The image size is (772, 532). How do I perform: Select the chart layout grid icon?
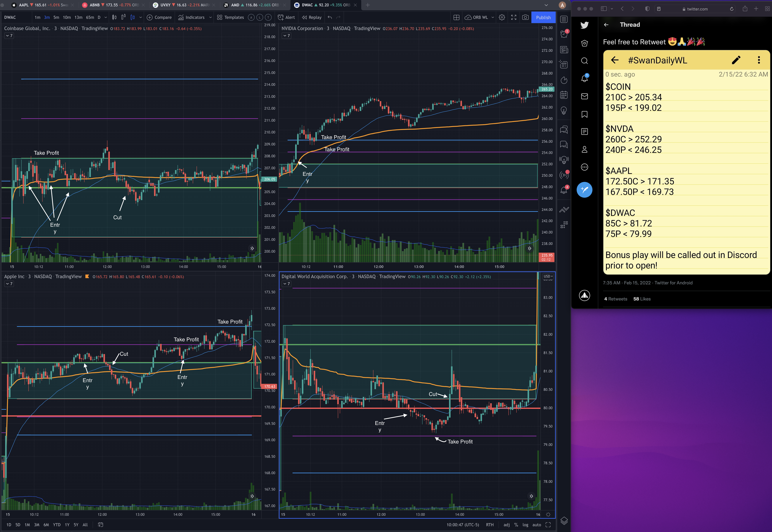pos(456,17)
